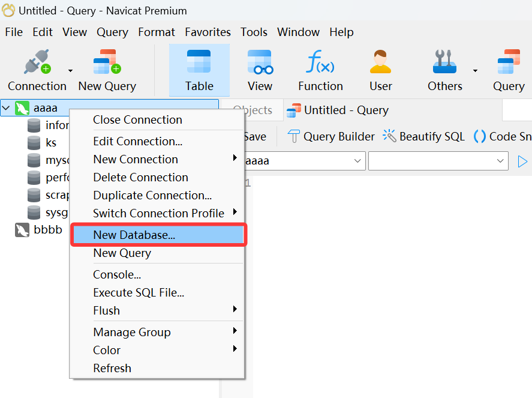Choose New Database... from context menu
Screen dimensions: 532x398
point(157,235)
